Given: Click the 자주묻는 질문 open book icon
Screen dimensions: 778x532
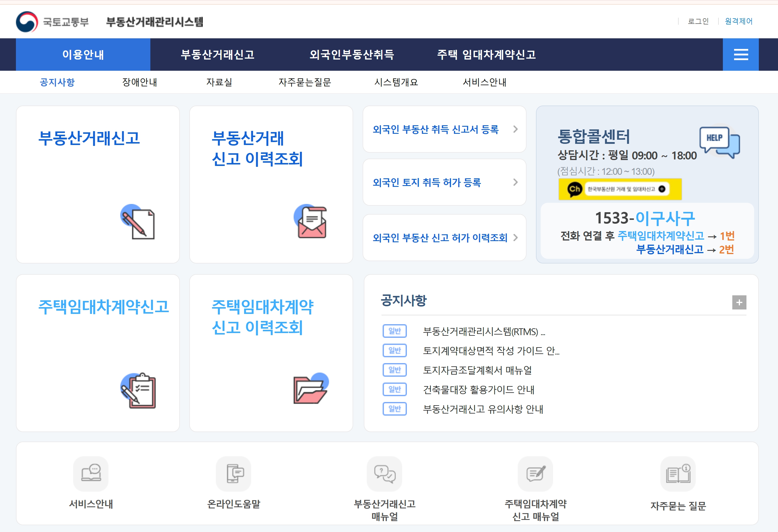Looking at the screenshot, I should 678,473.
